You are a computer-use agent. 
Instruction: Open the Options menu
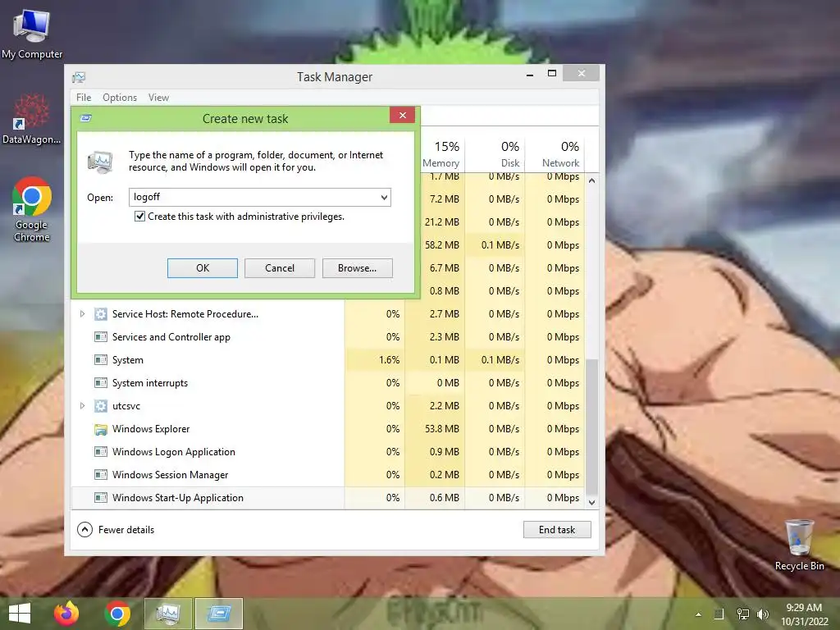click(x=120, y=98)
